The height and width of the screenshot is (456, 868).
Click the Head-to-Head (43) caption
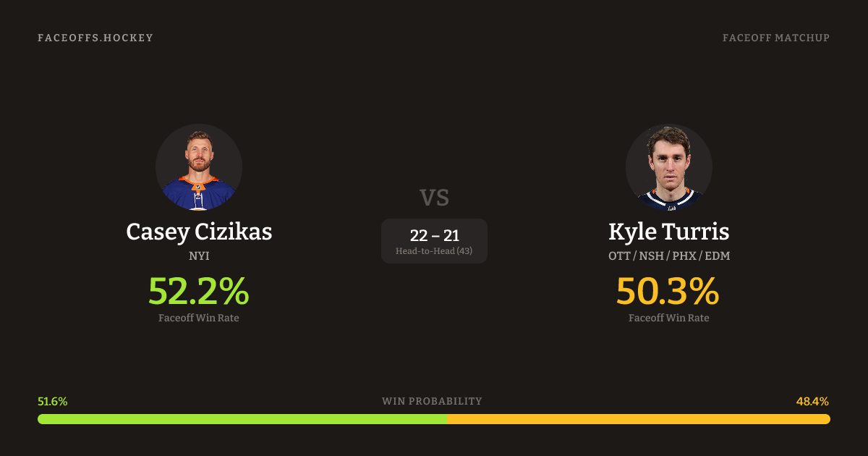coord(434,251)
